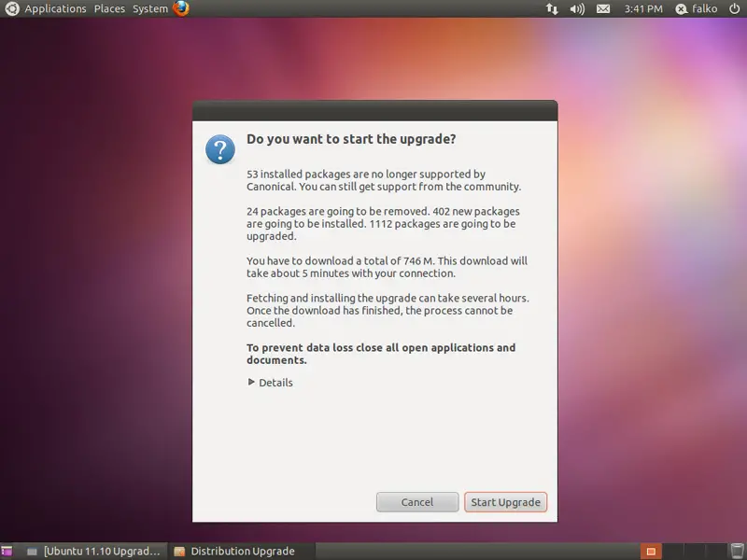Screen dimensions: 747x560
Task: Click the upgrade dialog's dark title bar
Action: [375, 111]
